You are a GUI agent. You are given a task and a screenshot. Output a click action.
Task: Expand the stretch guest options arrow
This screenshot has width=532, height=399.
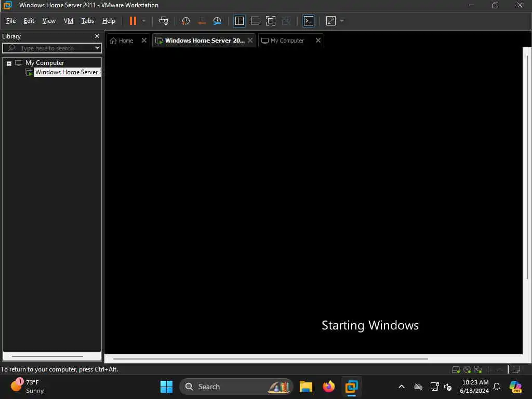342,21
